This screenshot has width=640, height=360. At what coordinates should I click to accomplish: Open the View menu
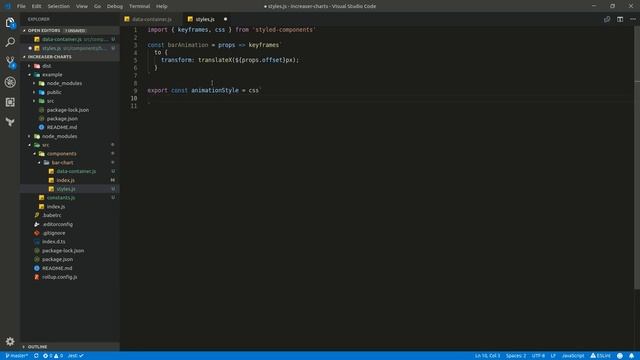(x=82, y=6)
